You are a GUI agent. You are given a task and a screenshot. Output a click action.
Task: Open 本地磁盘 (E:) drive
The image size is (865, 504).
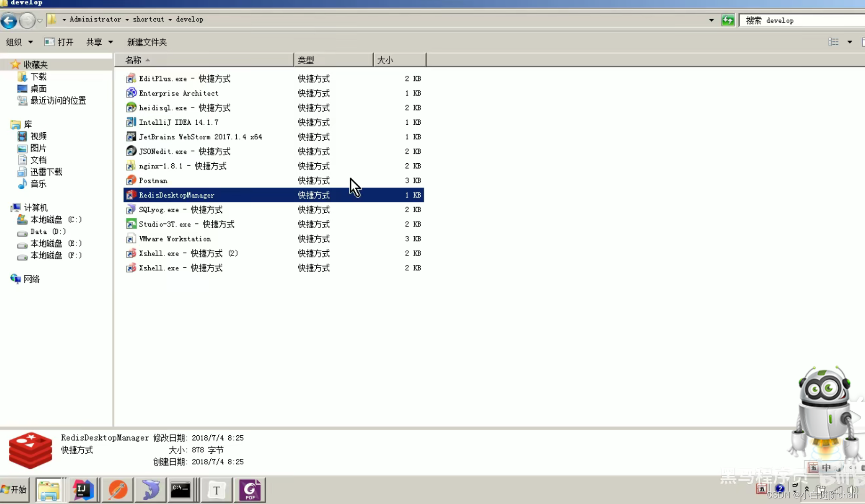pyautogui.click(x=56, y=243)
